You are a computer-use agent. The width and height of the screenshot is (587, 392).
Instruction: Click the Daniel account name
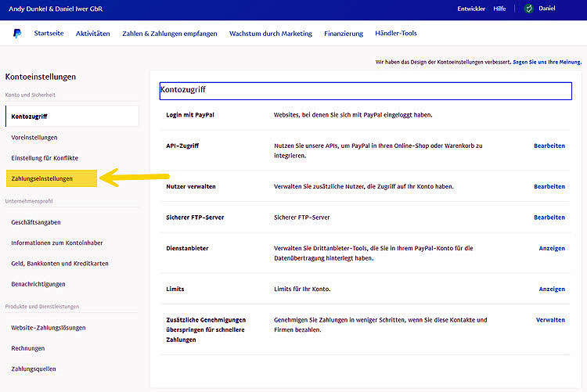click(546, 9)
